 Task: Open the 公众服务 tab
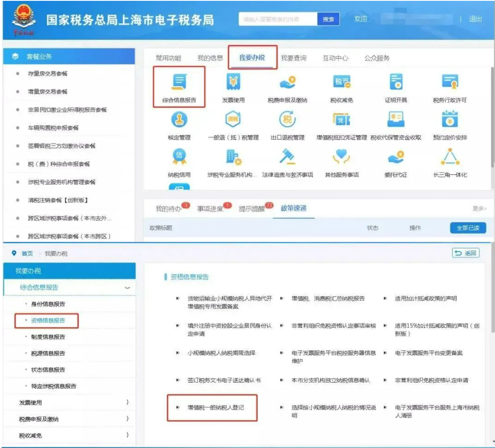(x=377, y=58)
